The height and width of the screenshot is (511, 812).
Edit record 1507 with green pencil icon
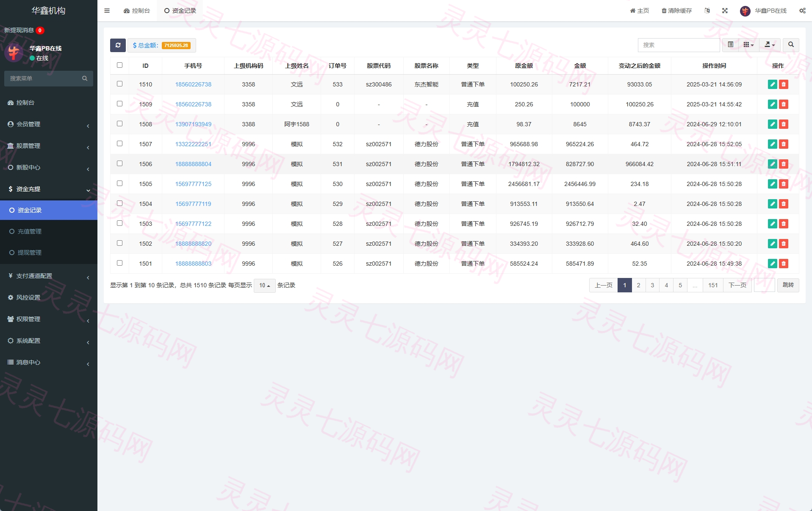click(x=773, y=144)
